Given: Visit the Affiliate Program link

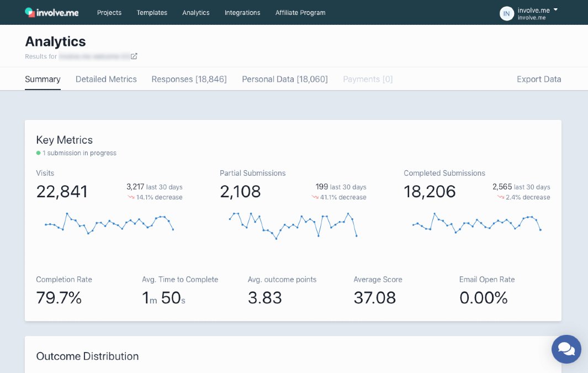Looking at the screenshot, I should point(300,13).
